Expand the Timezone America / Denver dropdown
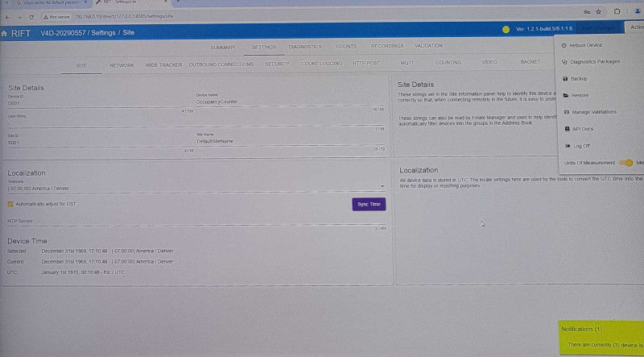 click(196, 188)
